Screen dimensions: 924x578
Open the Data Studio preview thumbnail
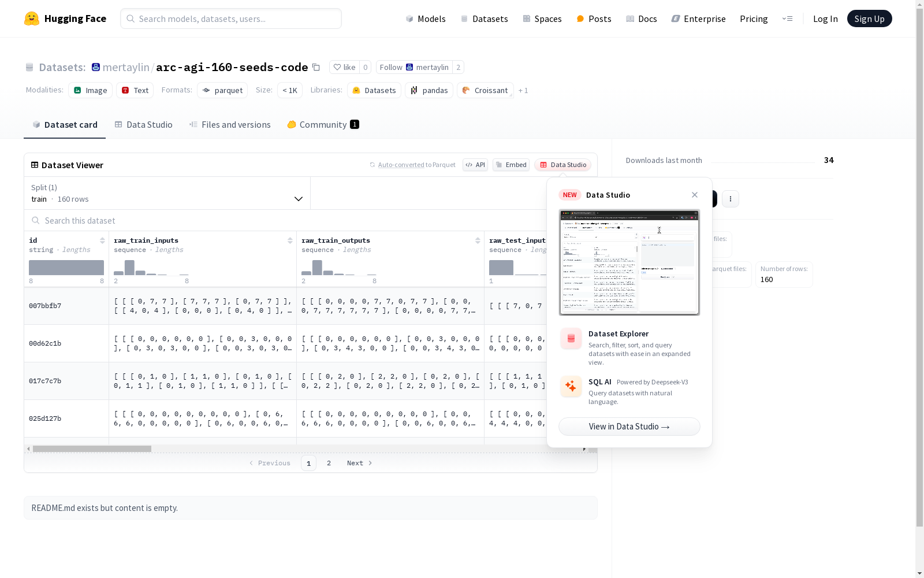tap(629, 262)
